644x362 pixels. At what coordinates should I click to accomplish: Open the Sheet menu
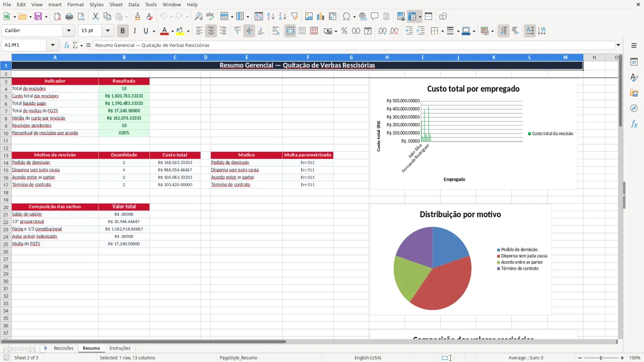pos(116,4)
